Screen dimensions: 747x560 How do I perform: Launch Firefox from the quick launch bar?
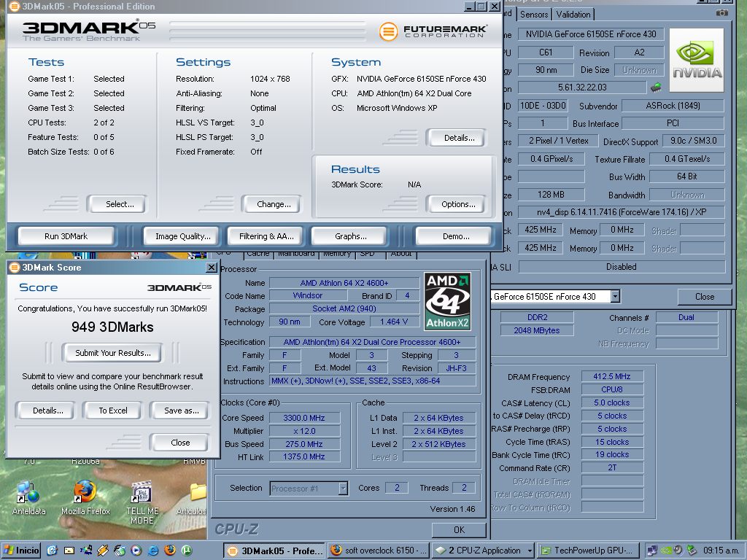pyautogui.click(x=169, y=550)
